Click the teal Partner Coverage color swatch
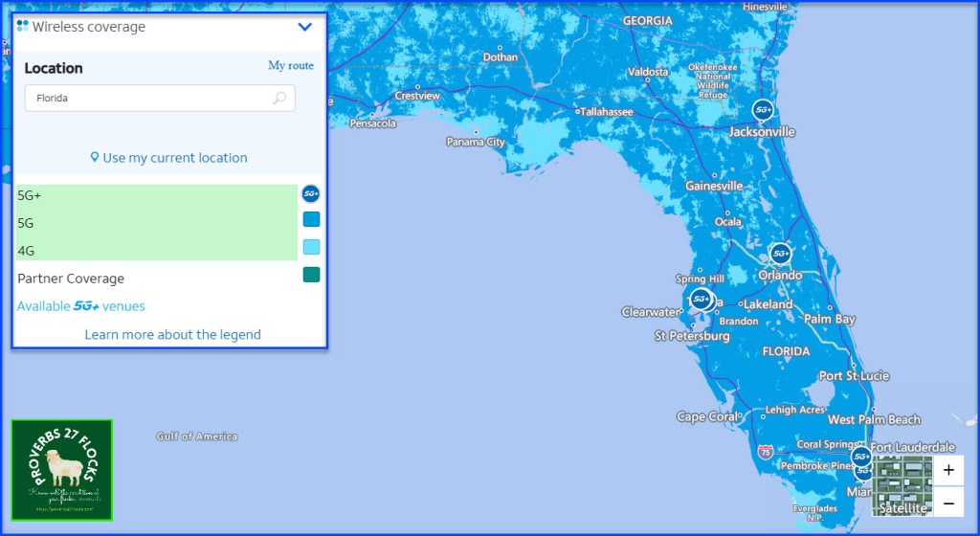This screenshot has height=536, width=980. 311,275
